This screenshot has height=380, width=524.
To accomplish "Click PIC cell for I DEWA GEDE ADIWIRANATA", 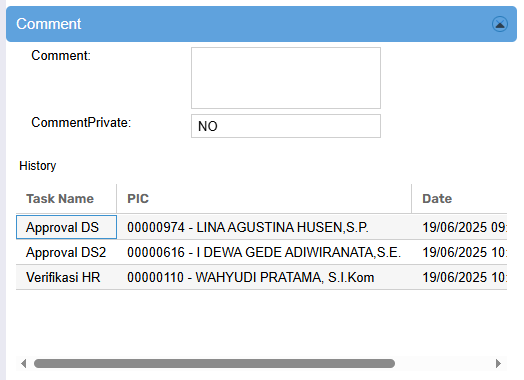I will coord(264,252).
